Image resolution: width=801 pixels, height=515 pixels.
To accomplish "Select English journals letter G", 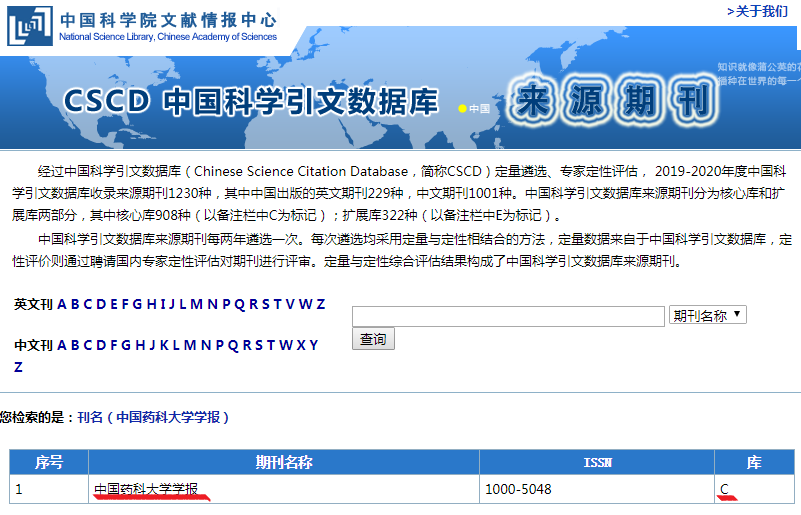I will tap(137, 305).
